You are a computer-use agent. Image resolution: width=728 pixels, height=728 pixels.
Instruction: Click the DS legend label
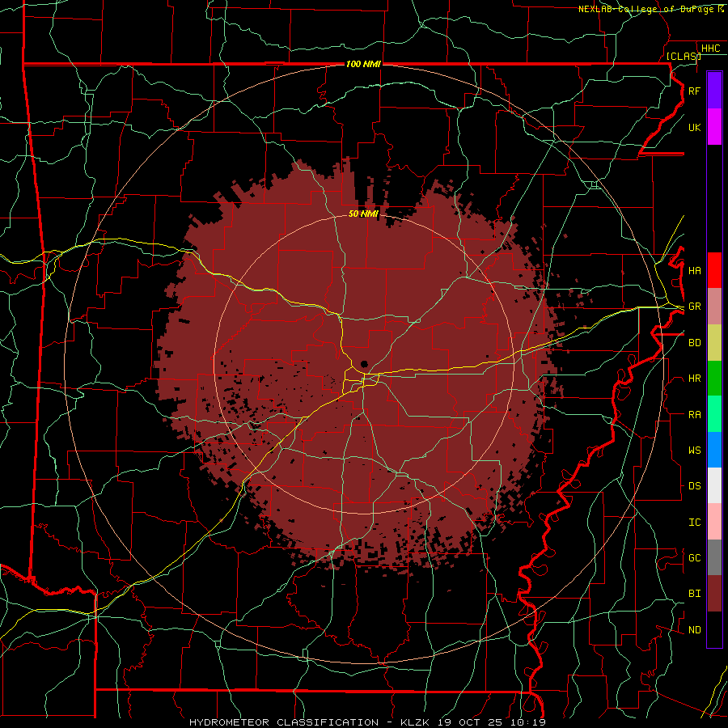click(x=694, y=486)
